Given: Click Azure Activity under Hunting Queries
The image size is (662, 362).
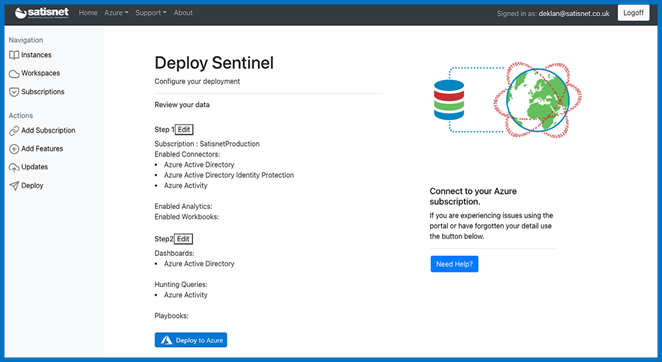Looking at the screenshot, I should pyautogui.click(x=186, y=295).
